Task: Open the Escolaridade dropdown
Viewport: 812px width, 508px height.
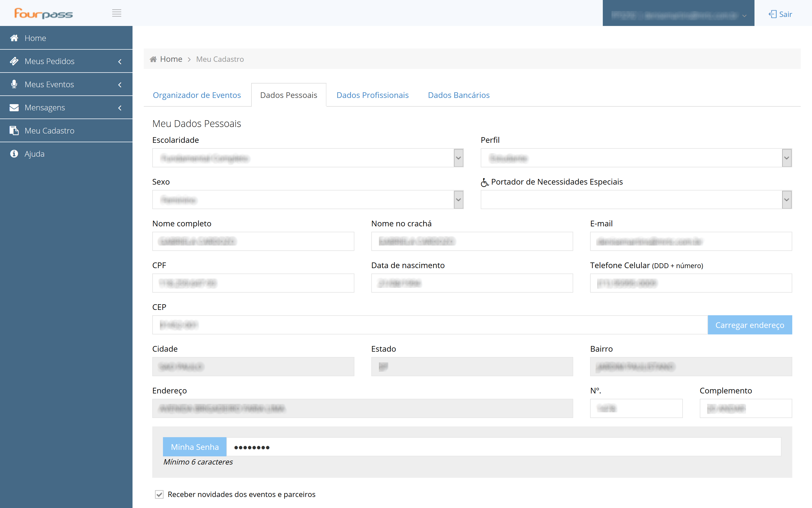Action: click(308, 158)
